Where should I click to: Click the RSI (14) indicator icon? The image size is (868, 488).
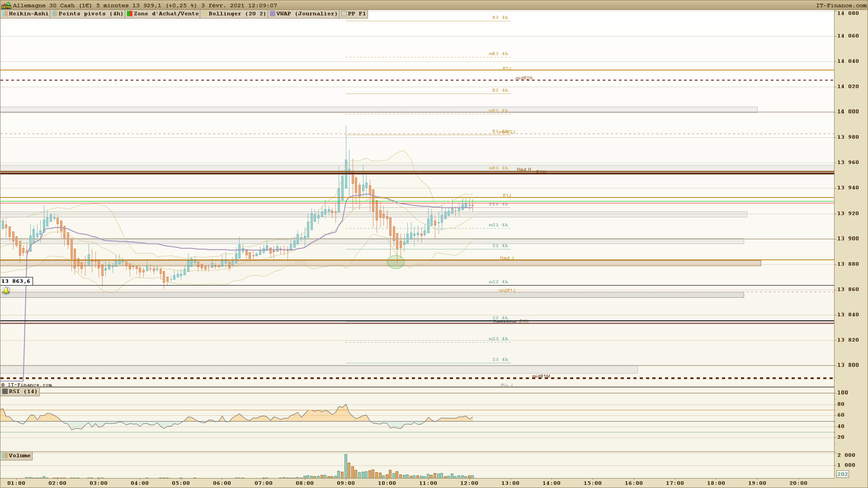pyautogui.click(x=5, y=392)
